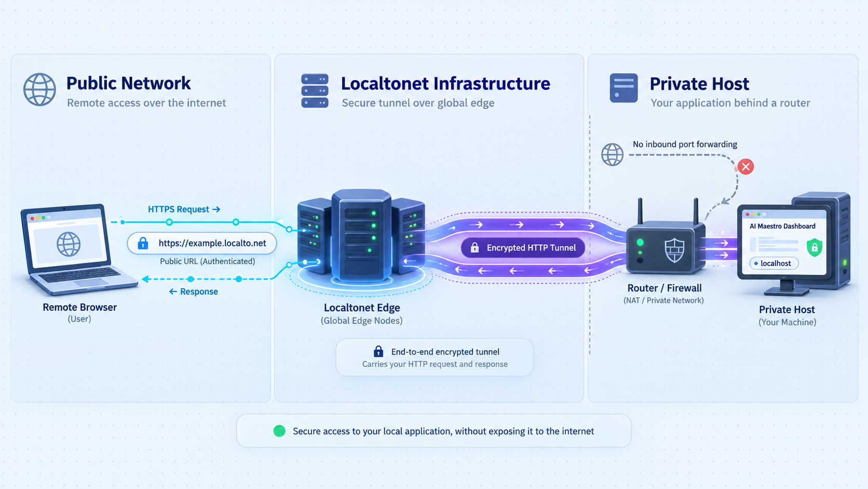868x489 pixels.
Task: Click the Private Host panel heading
Action: 699,84
